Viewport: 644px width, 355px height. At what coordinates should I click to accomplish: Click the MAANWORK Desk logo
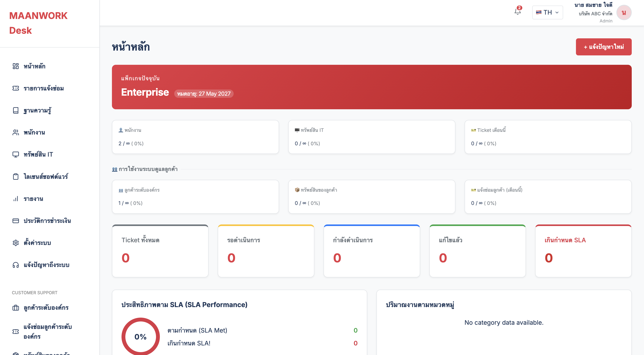coord(38,23)
